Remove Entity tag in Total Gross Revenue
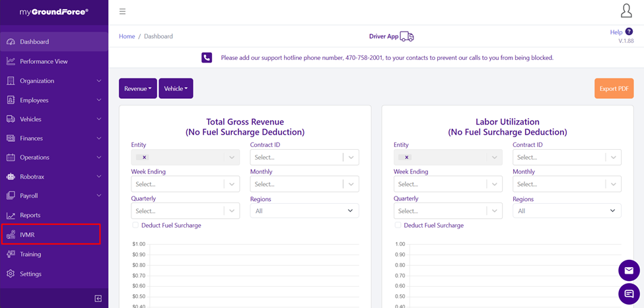This screenshot has width=644, height=308. tap(145, 157)
